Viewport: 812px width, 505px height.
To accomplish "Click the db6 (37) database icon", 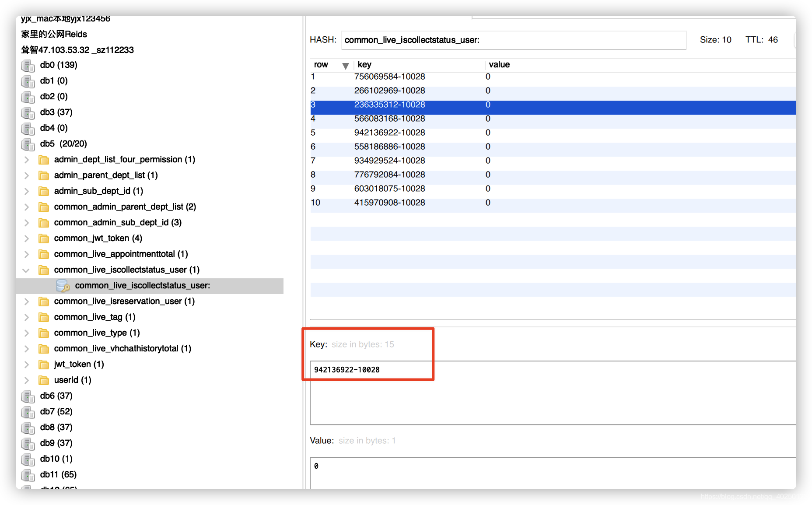I will click(x=28, y=396).
